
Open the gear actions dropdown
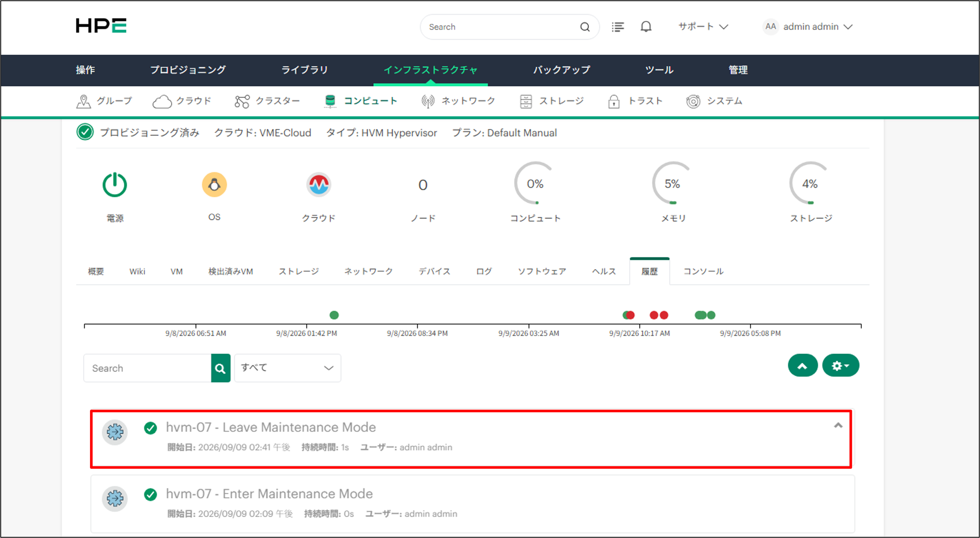[840, 365]
